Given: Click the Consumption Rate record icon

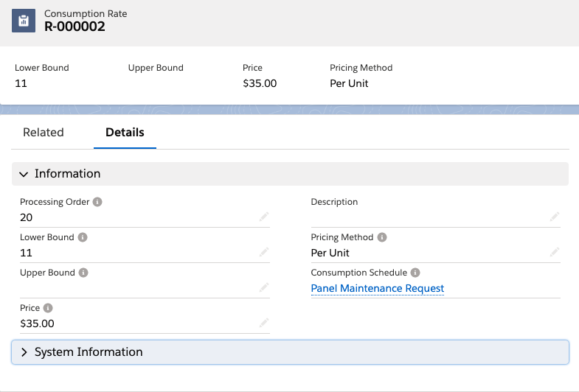Looking at the screenshot, I should click(24, 21).
